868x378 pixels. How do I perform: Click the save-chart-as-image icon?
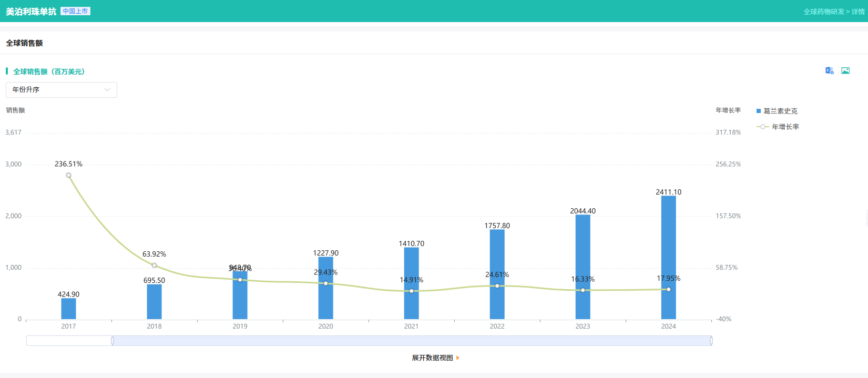[845, 70]
